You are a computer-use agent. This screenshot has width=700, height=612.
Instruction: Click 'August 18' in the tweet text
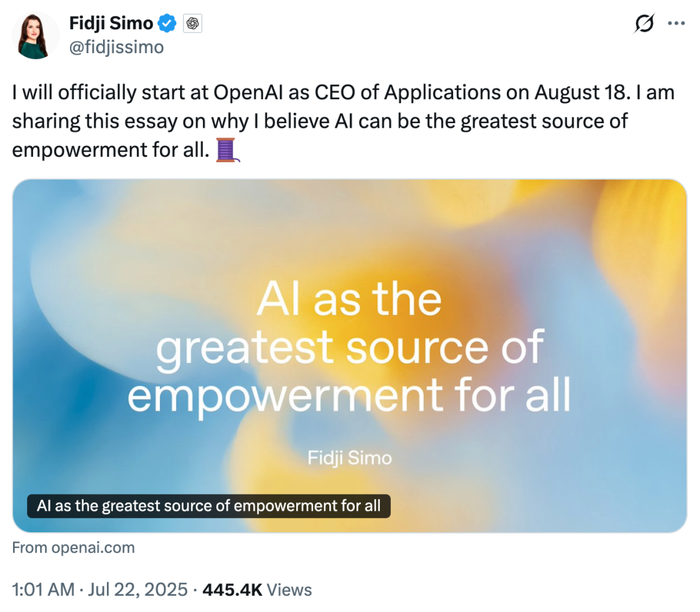point(583,93)
